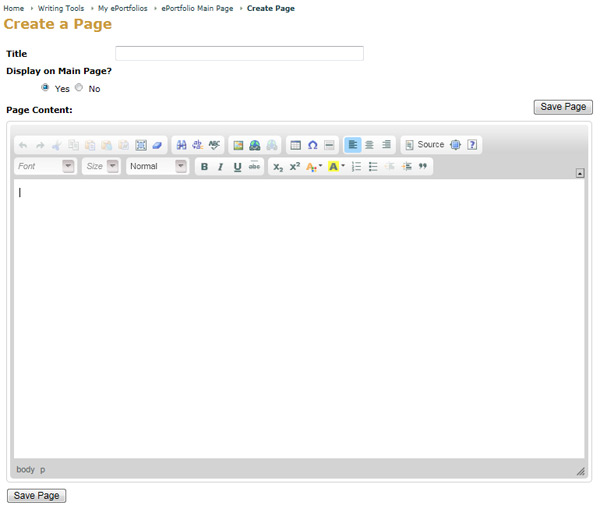Toggle strikethrough formatting
Screen dimensions: 600x509
coord(254,166)
